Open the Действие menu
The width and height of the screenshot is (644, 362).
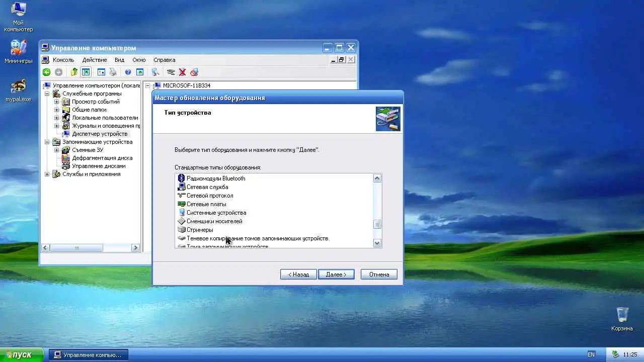(95, 60)
